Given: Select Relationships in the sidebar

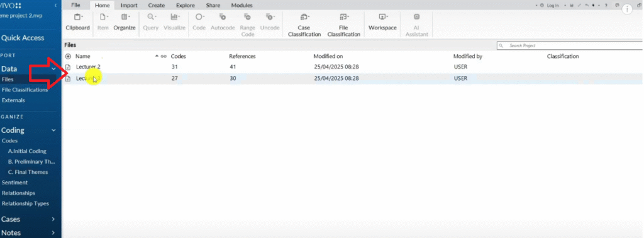Looking at the screenshot, I should 18,193.
